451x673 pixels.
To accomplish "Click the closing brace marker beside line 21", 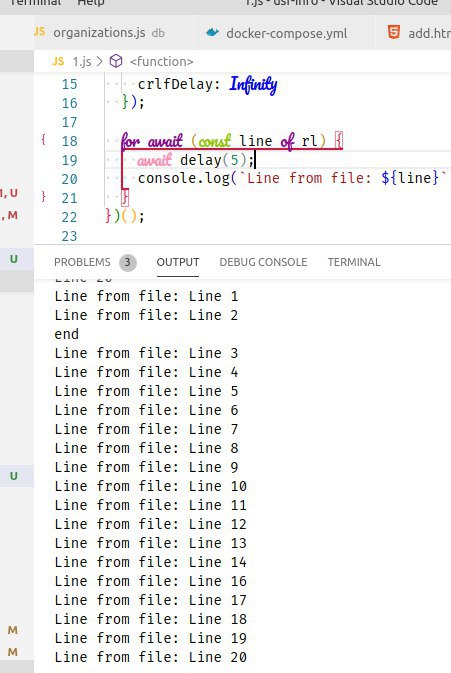I will coord(43,197).
